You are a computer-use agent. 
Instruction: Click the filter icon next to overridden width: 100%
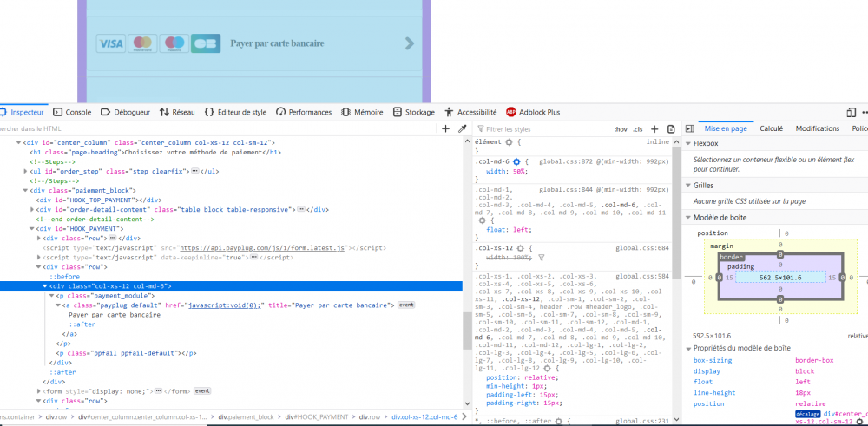tap(542, 258)
